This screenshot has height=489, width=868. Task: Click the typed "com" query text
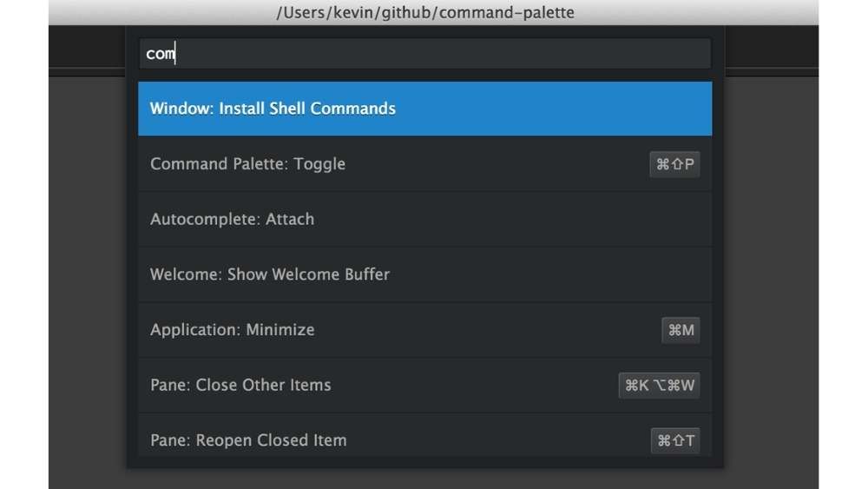[160, 54]
